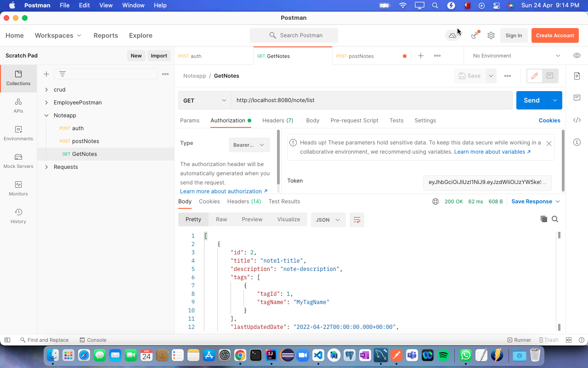588x368 pixels.
Task: Switch to the Raw response view
Action: coord(221,219)
